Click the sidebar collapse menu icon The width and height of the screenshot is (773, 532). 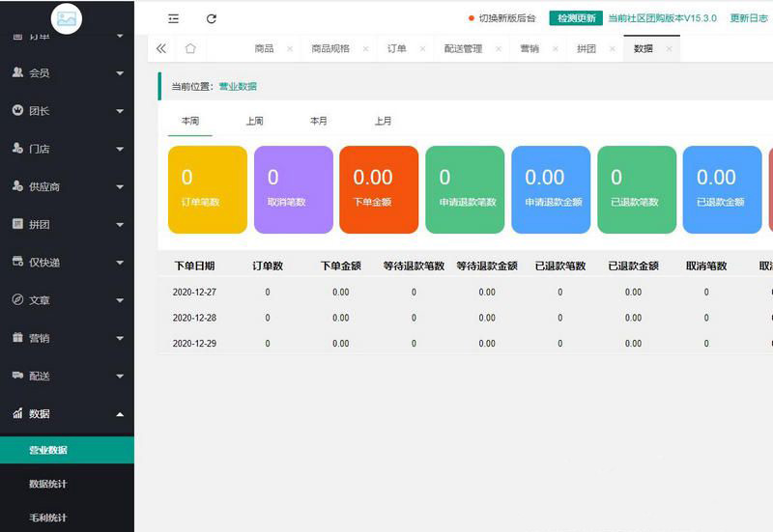[173, 18]
